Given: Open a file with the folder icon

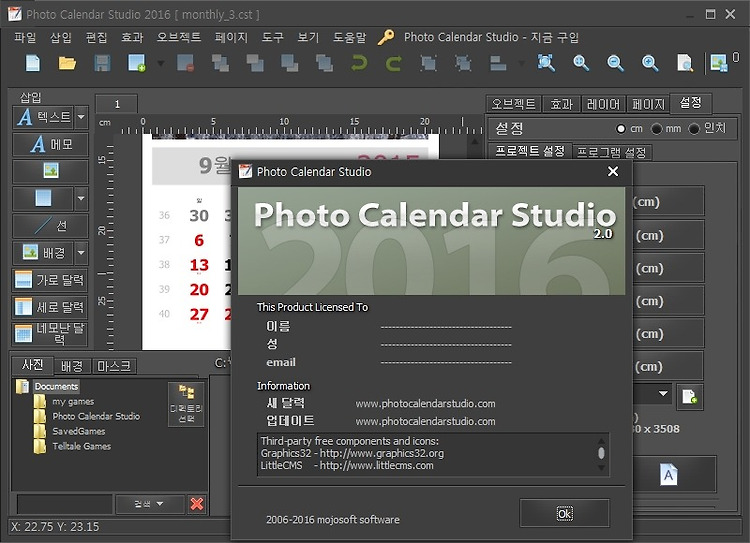Looking at the screenshot, I should click(67, 63).
